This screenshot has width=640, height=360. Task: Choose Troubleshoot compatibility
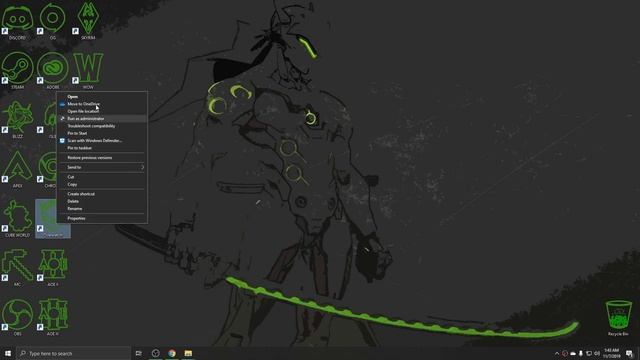[x=102, y=126]
